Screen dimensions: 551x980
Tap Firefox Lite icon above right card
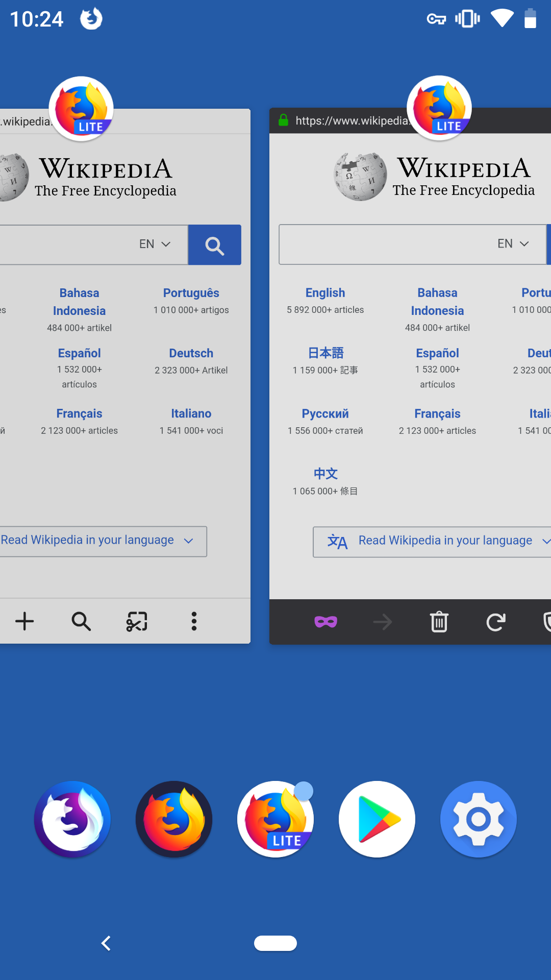pos(439,108)
